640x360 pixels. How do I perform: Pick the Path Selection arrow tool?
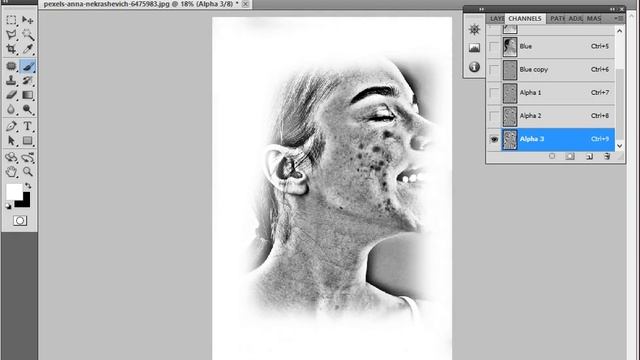click(x=11, y=140)
